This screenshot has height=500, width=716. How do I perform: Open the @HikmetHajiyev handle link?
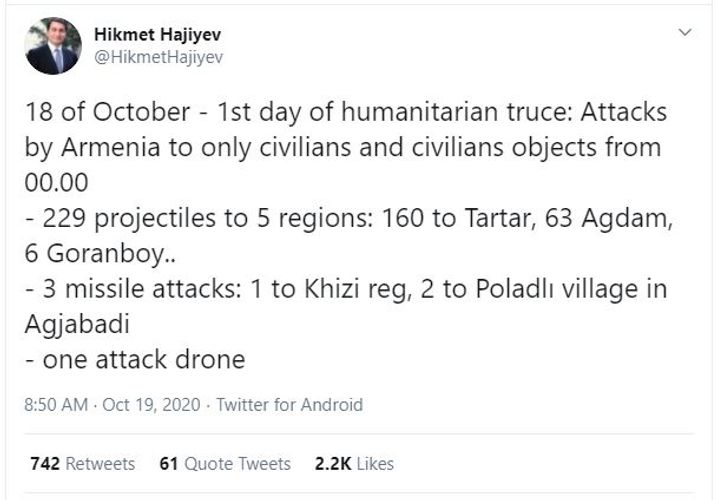(x=158, y=58)
